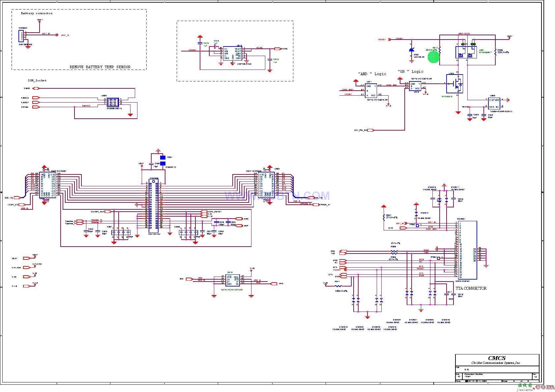Click the green hatched circle near R512
The image size is (555, 392).
[433, 57]
